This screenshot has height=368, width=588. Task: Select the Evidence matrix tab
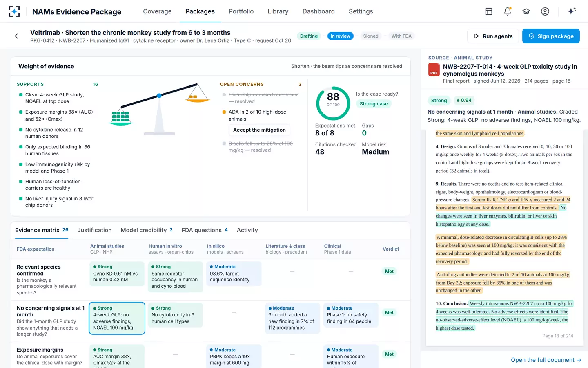pos(42,230)
